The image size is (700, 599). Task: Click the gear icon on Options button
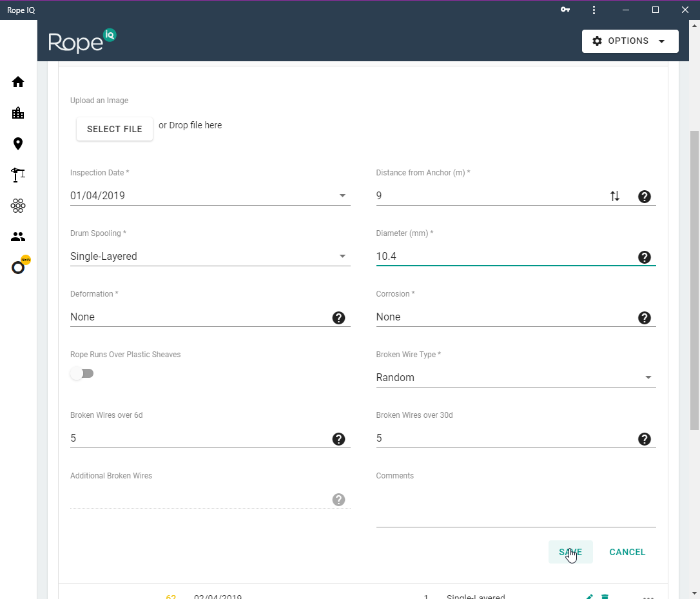[597, 41]
